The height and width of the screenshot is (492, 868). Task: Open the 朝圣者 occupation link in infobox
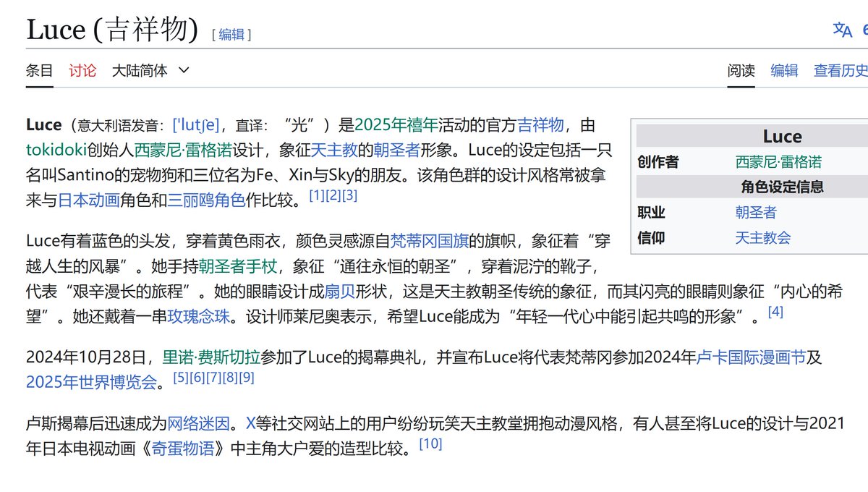point(755,212)
